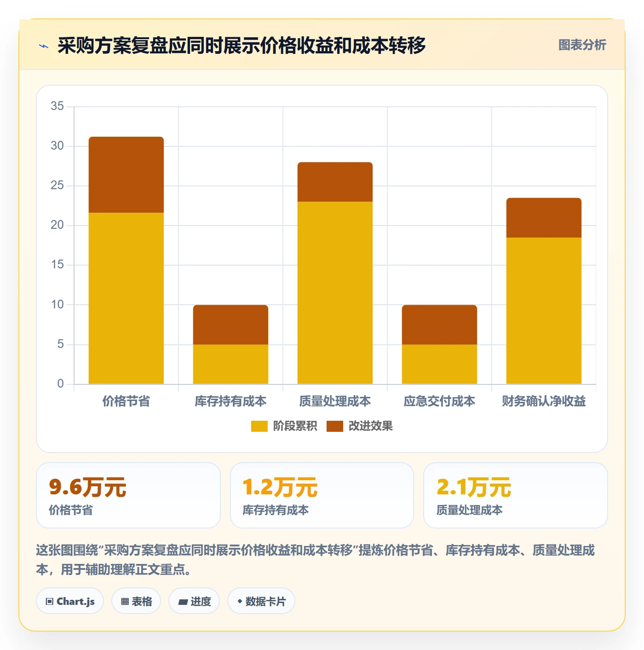Click the square icon in Chart.js chip
This screenshot has width=644, height=650.
[x=50, y=602]
